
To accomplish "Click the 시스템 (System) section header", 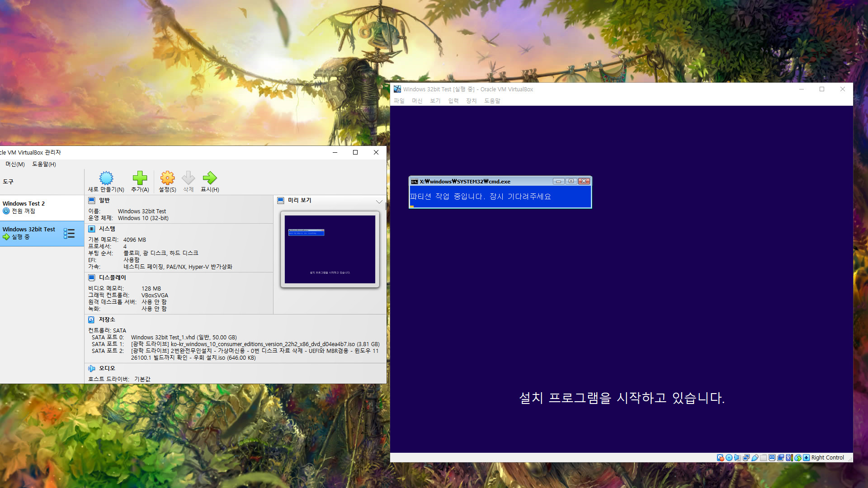I will coord(107,229).
